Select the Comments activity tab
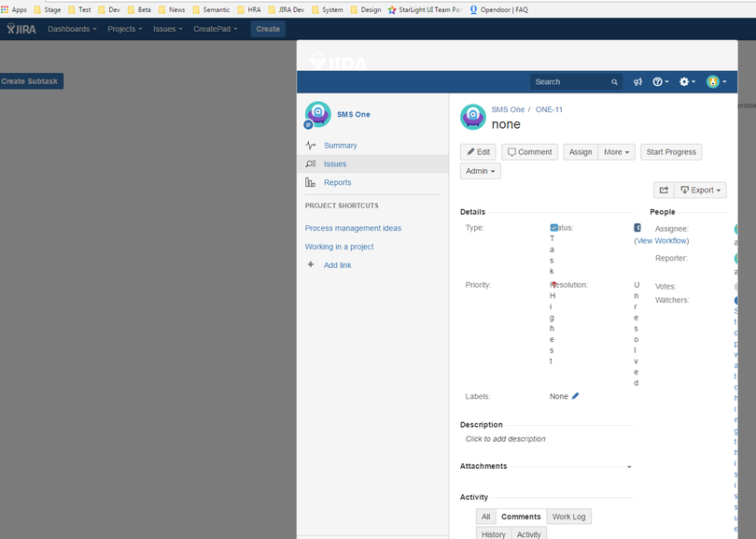 (x=521, y=517)
